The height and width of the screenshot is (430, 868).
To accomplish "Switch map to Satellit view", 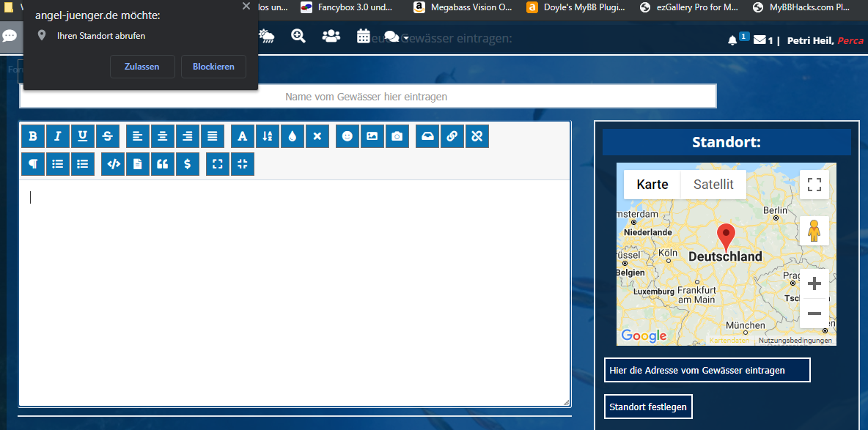I will tap(713, 185).
